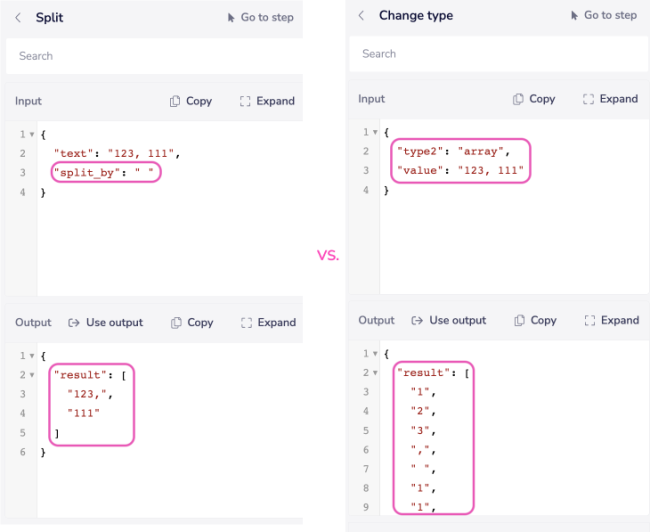
Task: Expand the Change type input panel
Action: tap(610, 99)
